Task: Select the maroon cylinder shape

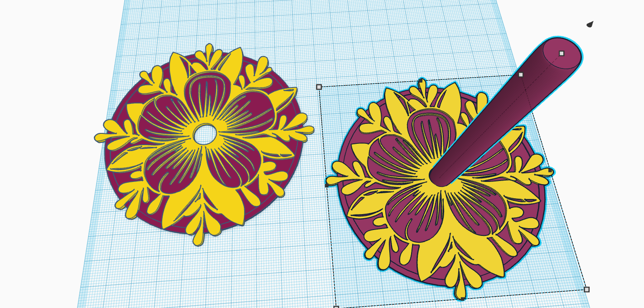Action: pos(499,113)
